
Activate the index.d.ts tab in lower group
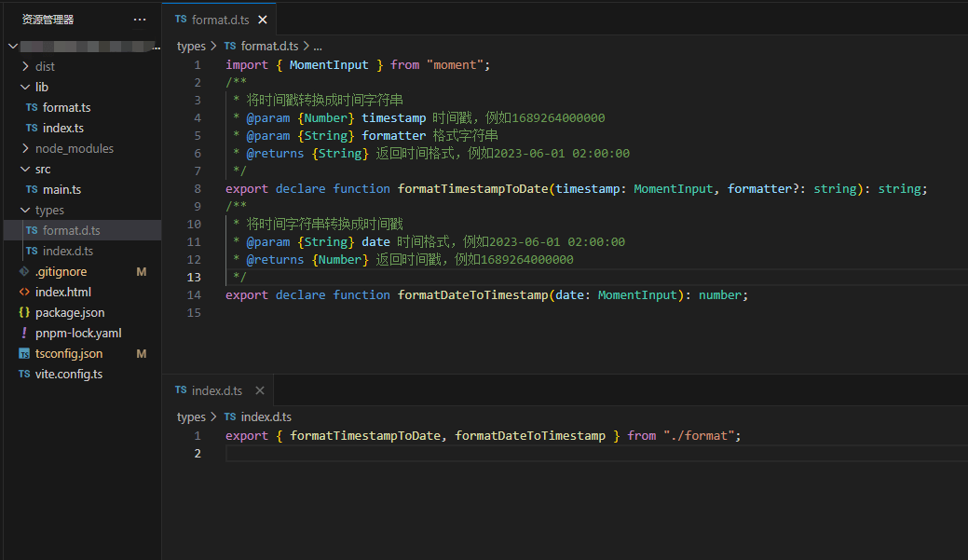coord(209,390)
